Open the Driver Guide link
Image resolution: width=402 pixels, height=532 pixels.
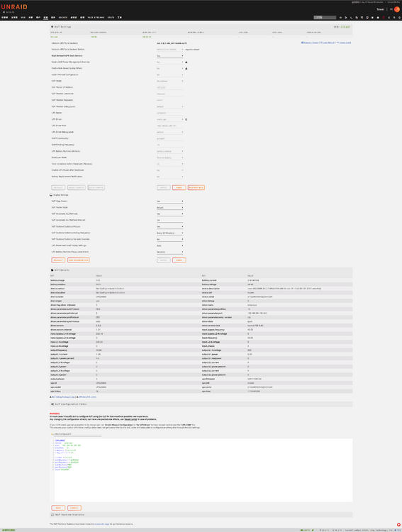point(345,43)
